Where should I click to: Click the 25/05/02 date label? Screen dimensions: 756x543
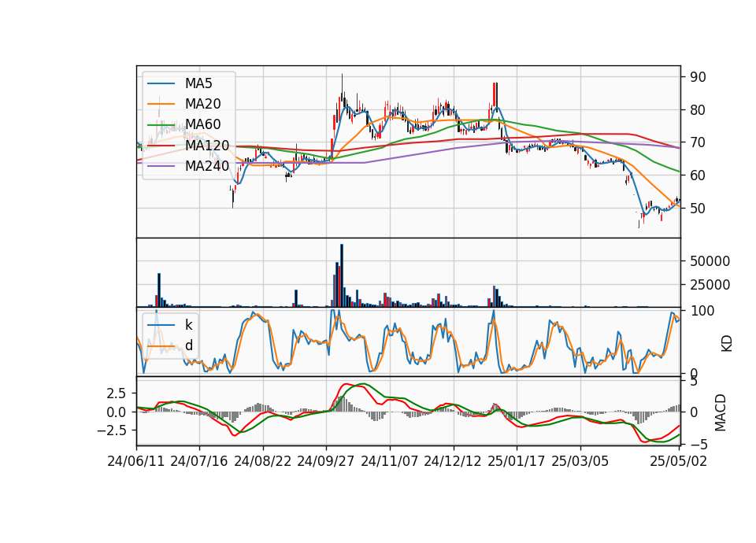(x=678, y=461)
